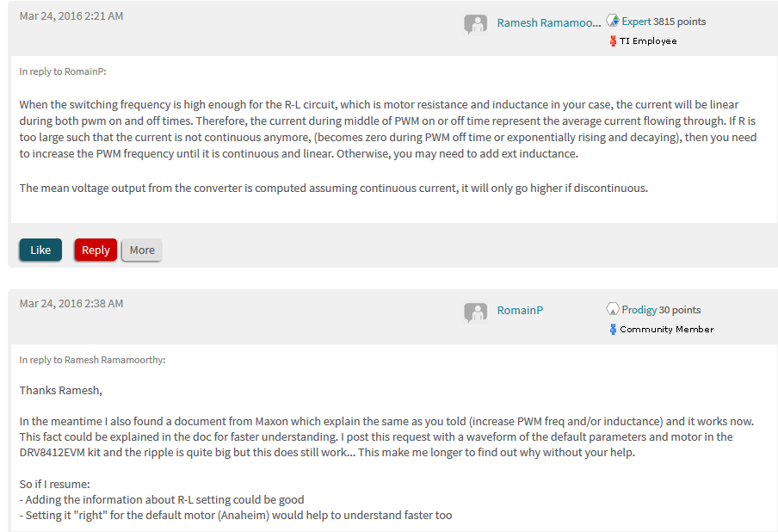Click the Mar 24, 2016 2:38 AM timestamp

pyautogui.click(x=71, y=303)
